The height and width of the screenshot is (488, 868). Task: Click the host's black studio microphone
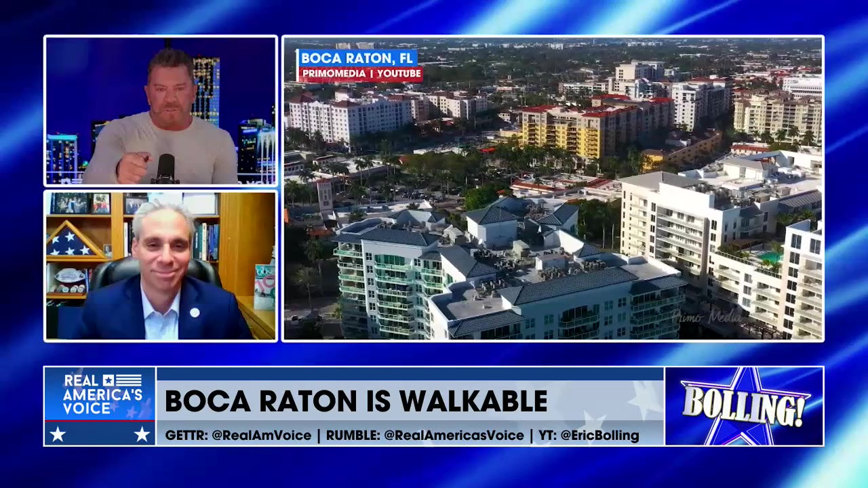pos(165,168)
